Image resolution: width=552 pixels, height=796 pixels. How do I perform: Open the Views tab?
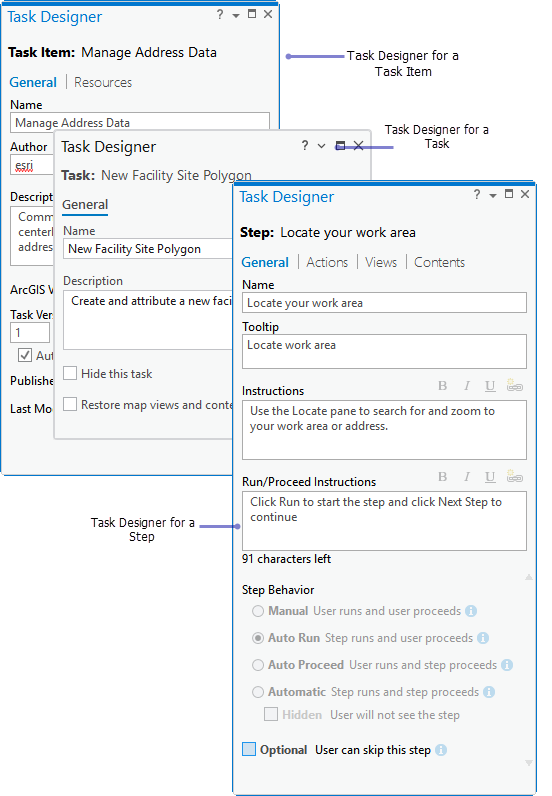tap(381, 262)
